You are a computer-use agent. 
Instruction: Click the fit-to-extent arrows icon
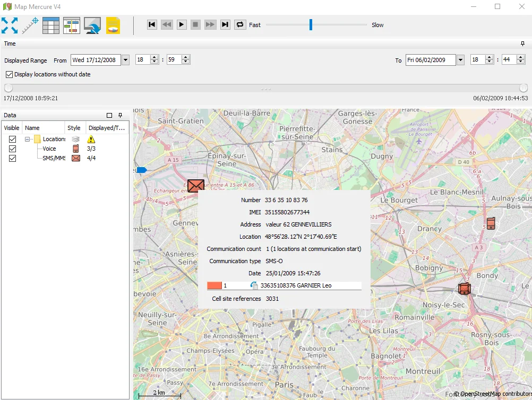pyautogui.click(x=10, y=25)
